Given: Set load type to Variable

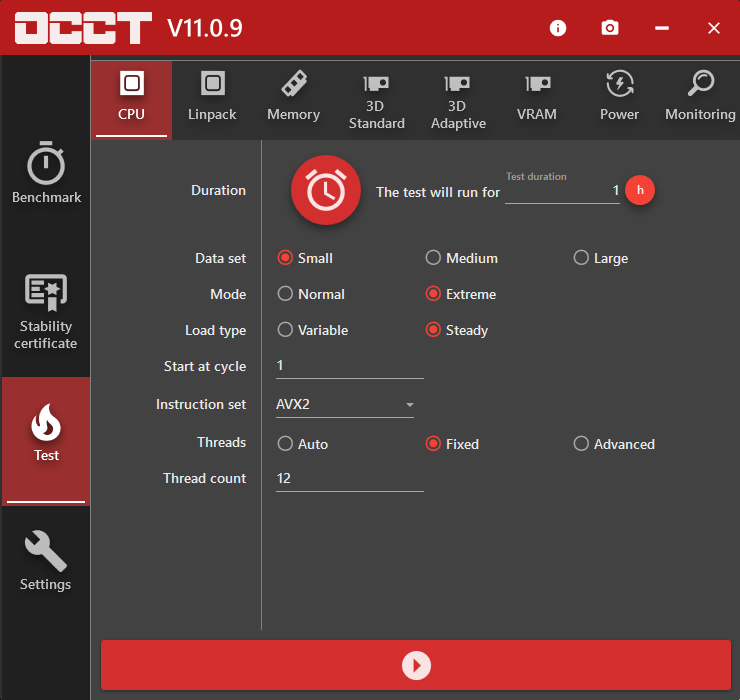Looking at the screenshot, I should [313, 330].
